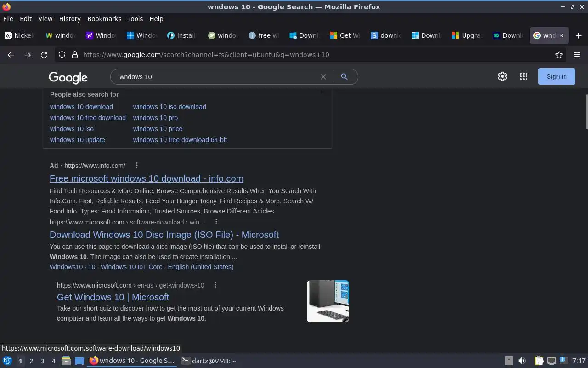
Task: Reload the current page
Action: click(44, 55)
